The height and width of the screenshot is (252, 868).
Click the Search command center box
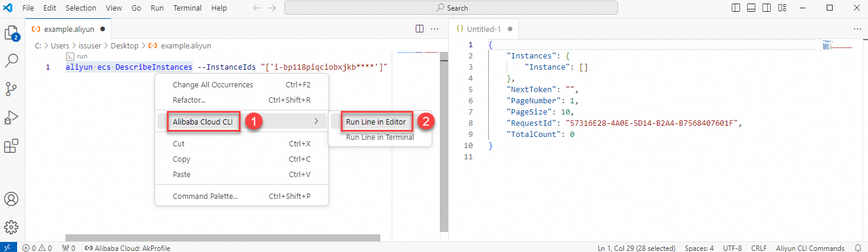coord(451,8)
